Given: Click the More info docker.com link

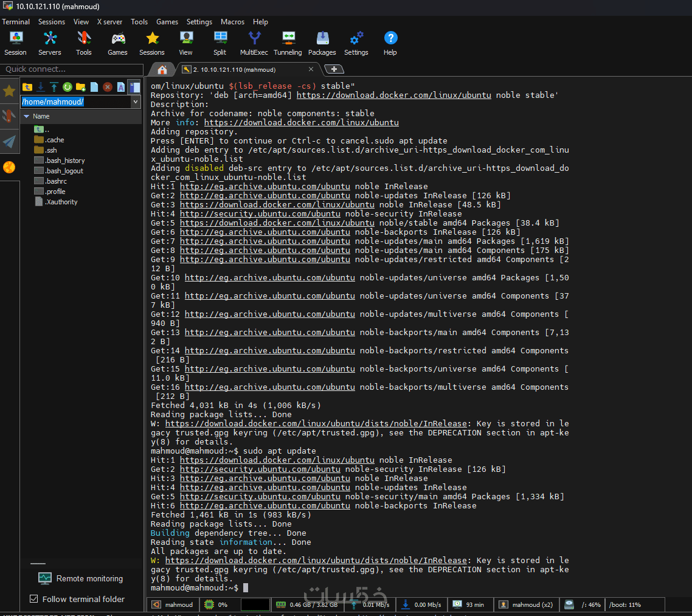Looking at the screenshot, I should [302, 123].
